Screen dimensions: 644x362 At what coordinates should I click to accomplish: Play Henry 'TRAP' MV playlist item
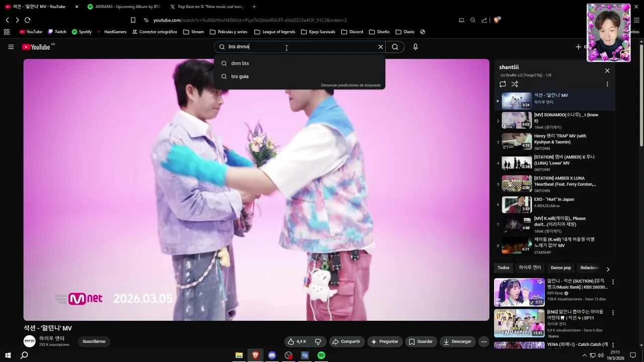(554, 142)
